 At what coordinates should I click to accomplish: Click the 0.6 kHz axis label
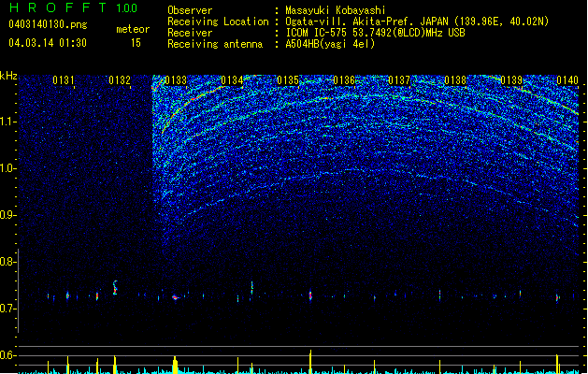click(x=8, y=355)
